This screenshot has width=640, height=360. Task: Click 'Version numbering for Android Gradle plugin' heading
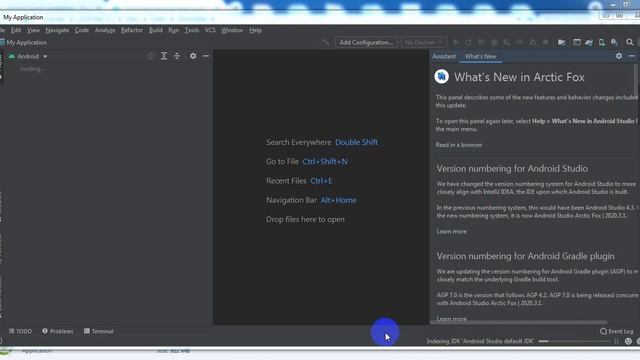coord(525,256)
